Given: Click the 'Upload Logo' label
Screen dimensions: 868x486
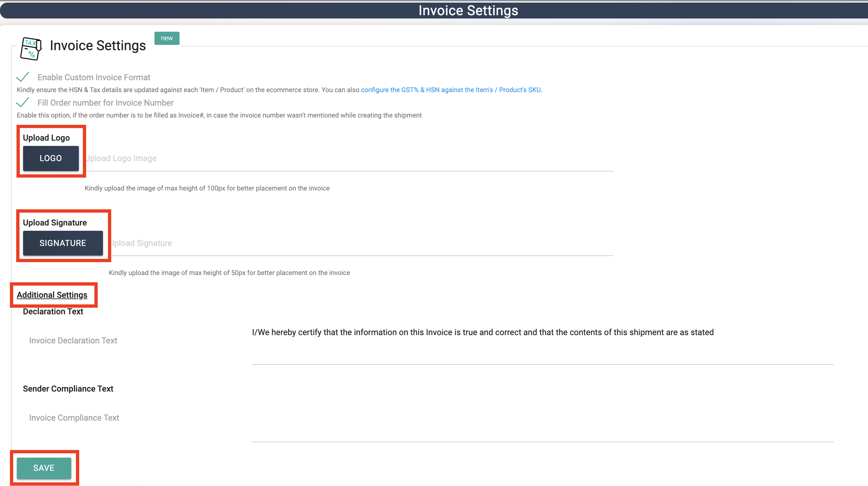Looking at the screenshot, I should [x=47, y=138].
